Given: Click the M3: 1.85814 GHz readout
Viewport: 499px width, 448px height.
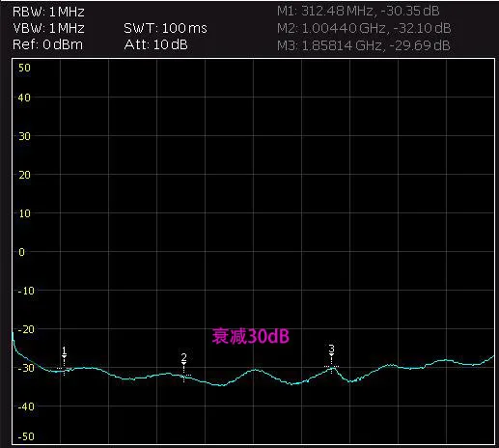Looking at the screenshot, I should point(363,45).
